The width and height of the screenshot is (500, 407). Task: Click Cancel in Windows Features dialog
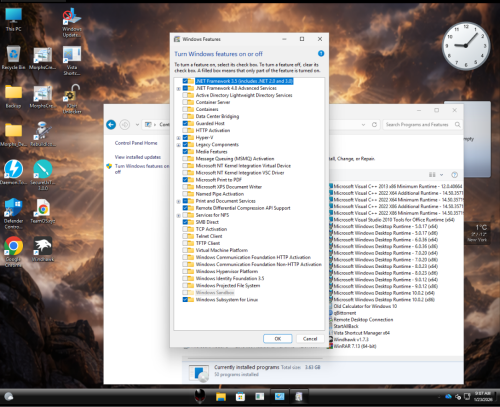pyautogui.click(x=310, y=339)
